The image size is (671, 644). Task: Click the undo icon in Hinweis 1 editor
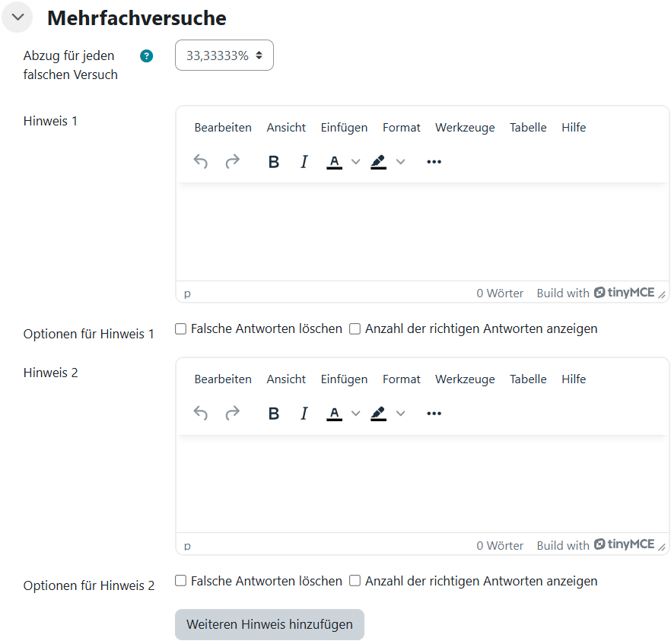[x=201, y=161]
